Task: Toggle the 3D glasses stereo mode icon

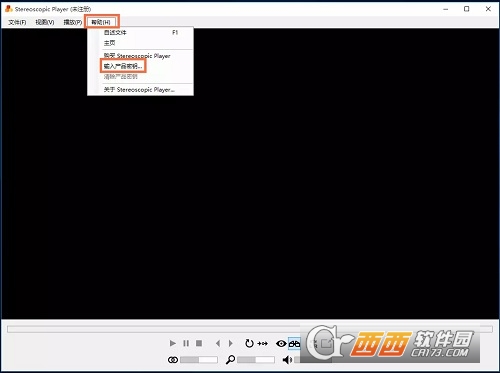Action: pos(294,343)
